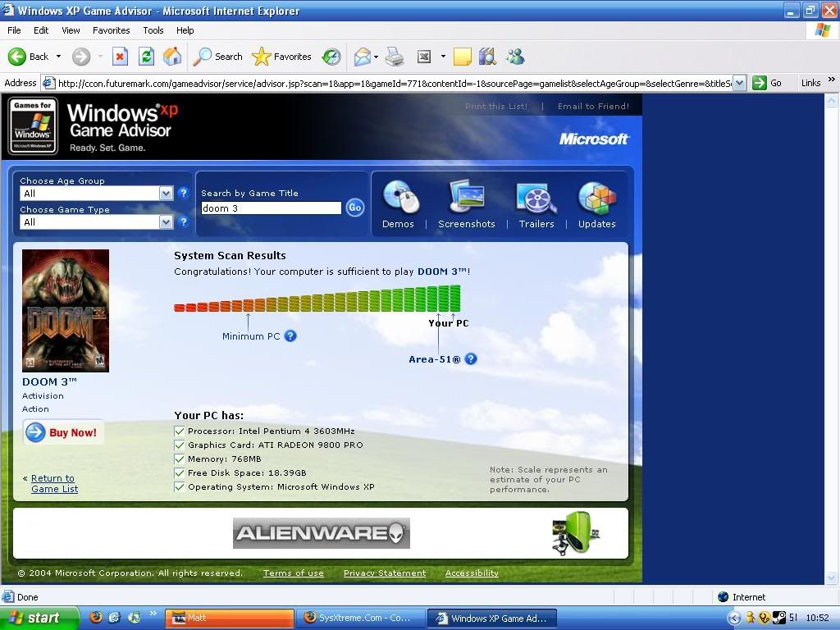Click the Operating System checkmark box

click(x=180, y=486)
